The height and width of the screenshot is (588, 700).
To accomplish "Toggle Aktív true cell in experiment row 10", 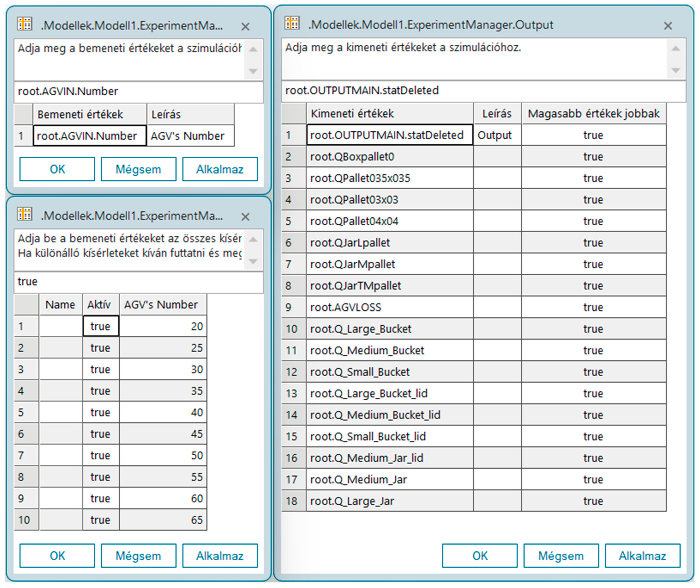I will tap(100, 520).
